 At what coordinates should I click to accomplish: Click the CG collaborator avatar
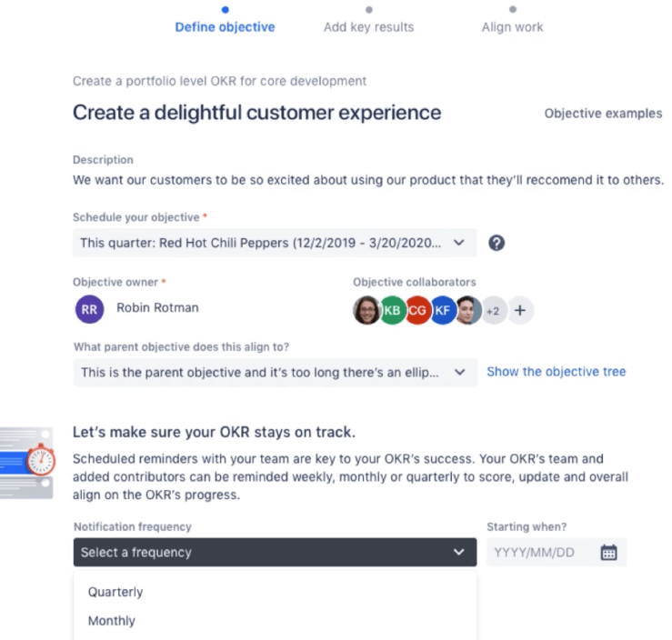coord(417,310)
